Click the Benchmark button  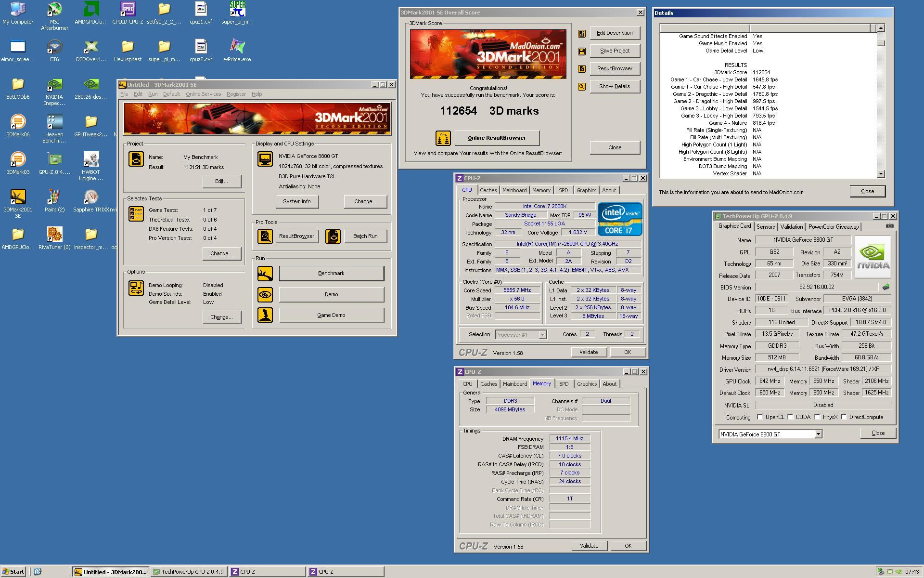coord(331,274)
